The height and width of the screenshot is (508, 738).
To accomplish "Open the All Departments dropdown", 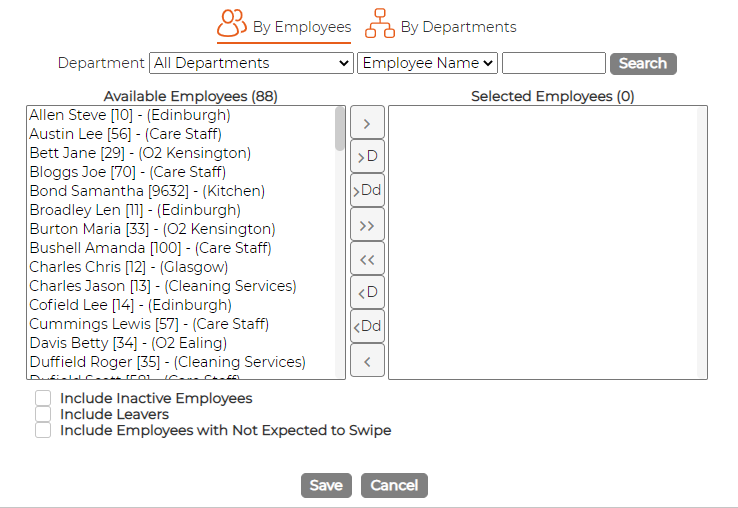I will [251, 63].
